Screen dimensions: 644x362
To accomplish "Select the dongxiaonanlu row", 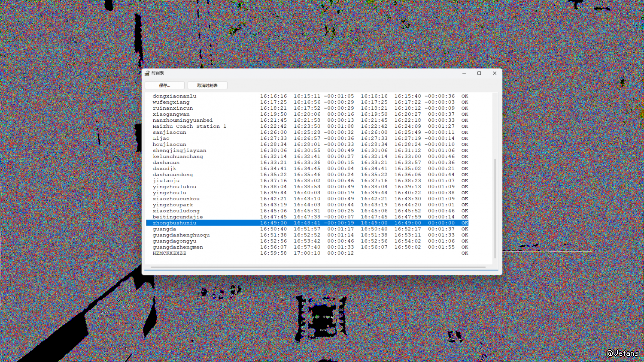I will (x=307, y=96).
